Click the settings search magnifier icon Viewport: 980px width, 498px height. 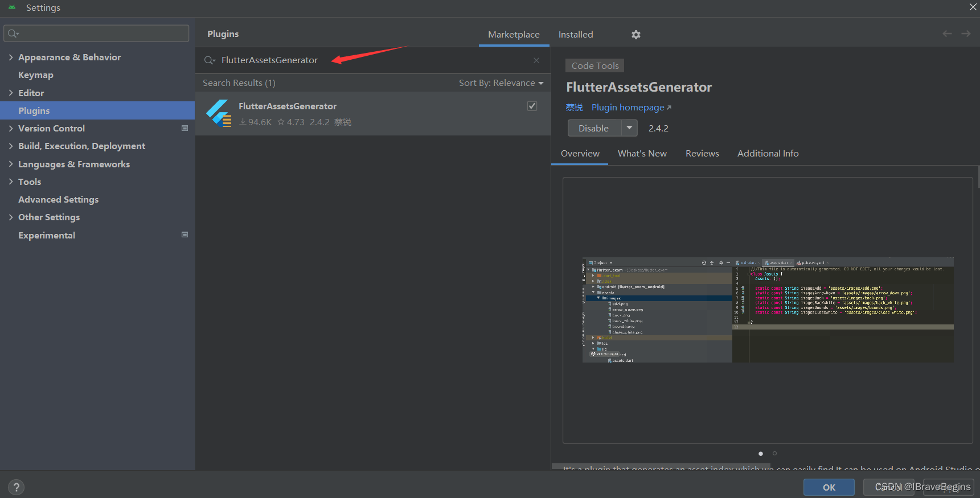[13, 34]
